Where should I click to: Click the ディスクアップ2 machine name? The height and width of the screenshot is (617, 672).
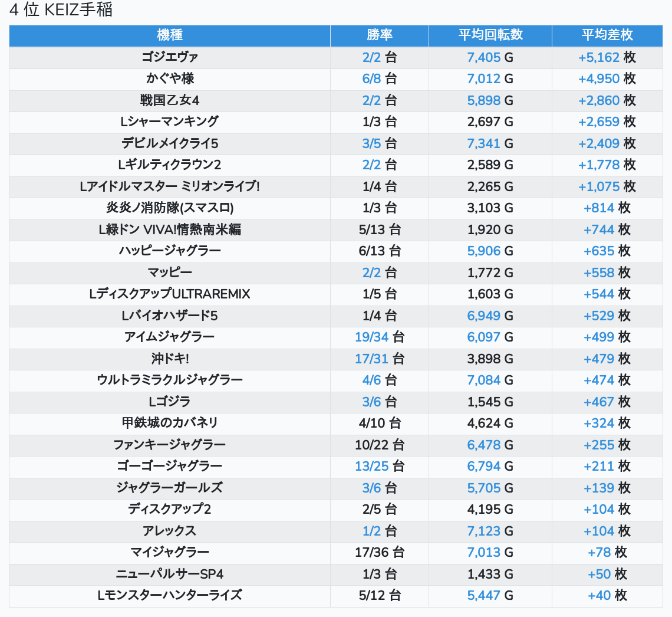170,510
